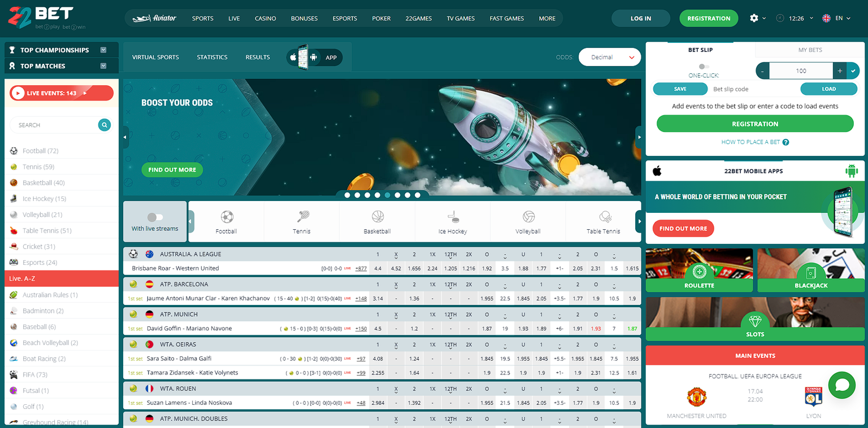Toggle the With live streams switch
Viewport: 868px width, 428px height.
pos(154,217)
